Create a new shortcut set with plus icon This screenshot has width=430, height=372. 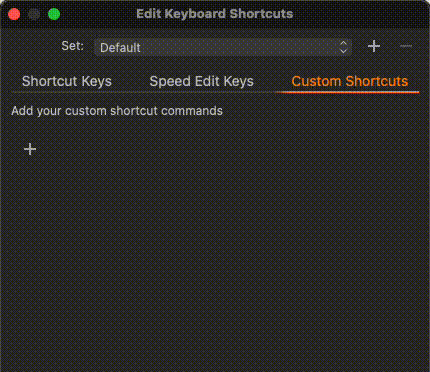(x=374, y=46)
